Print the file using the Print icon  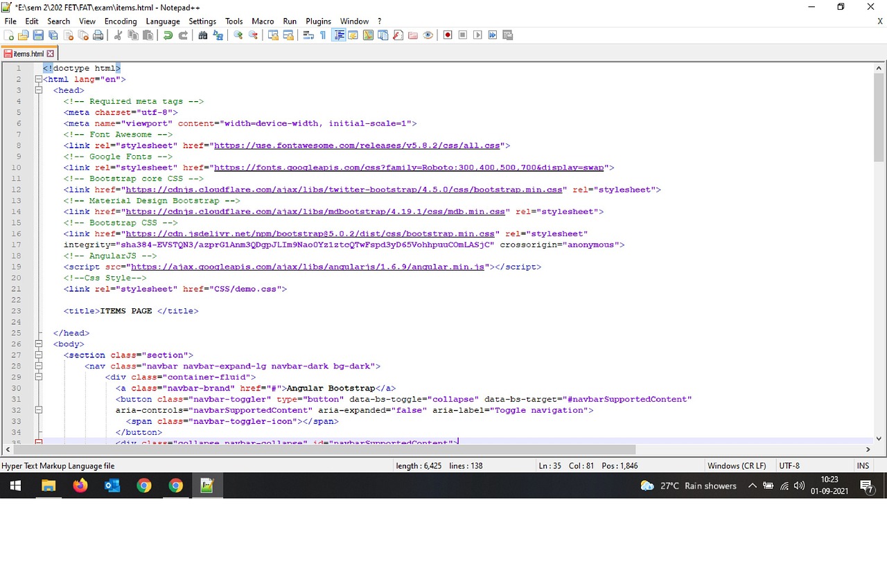98,35
